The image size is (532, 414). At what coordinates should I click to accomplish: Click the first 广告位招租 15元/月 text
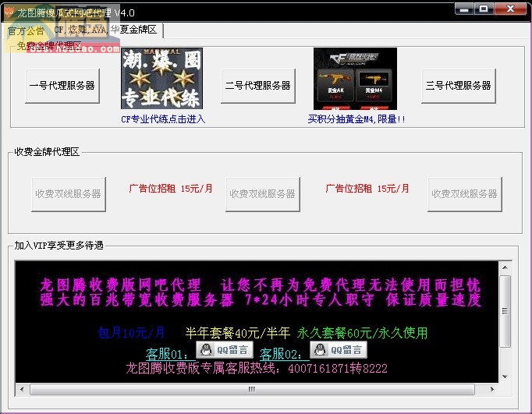tap(171, 189)
